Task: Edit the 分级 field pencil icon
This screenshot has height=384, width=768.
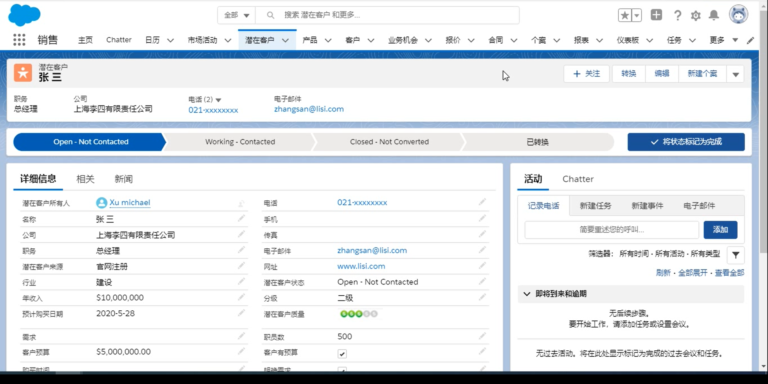Action: tap(482, 297)
